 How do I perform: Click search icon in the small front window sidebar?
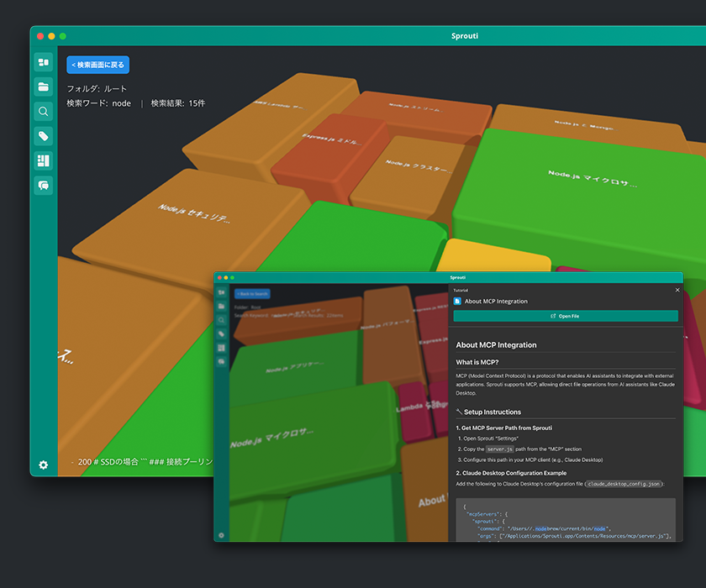222,320
